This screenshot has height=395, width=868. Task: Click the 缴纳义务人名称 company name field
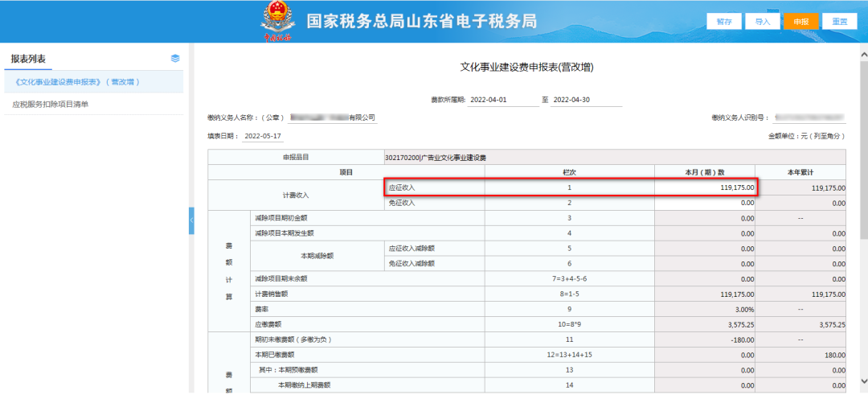pos(332,117)
